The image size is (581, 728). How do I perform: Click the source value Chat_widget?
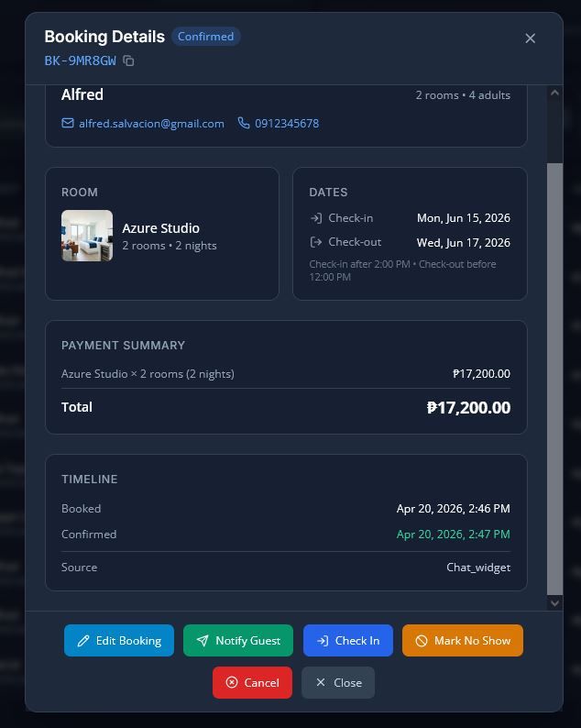coord(478,568)
